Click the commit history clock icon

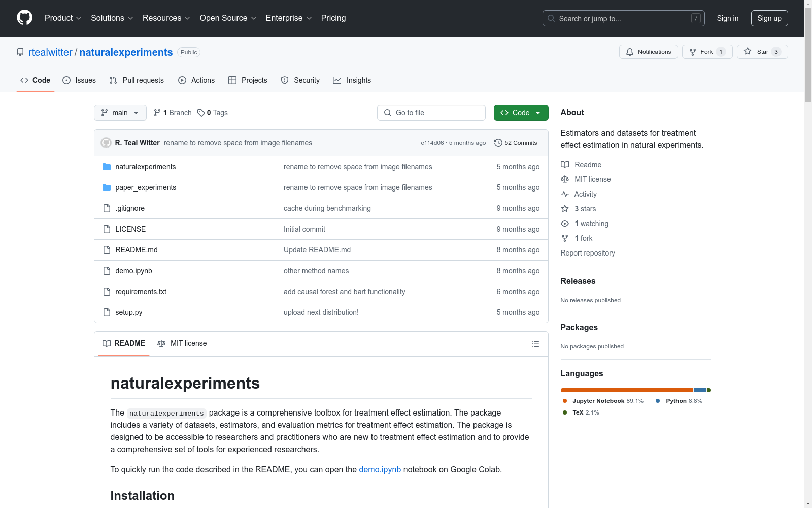point(498,143)
